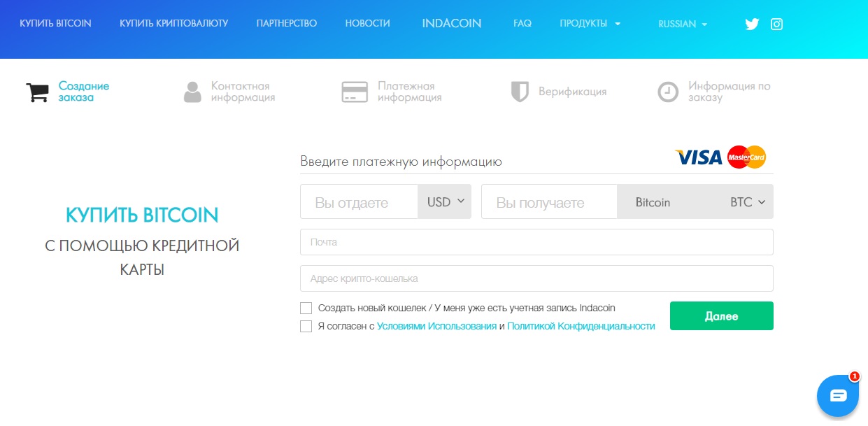Open the FAQ page

click(x=522, y=24)
